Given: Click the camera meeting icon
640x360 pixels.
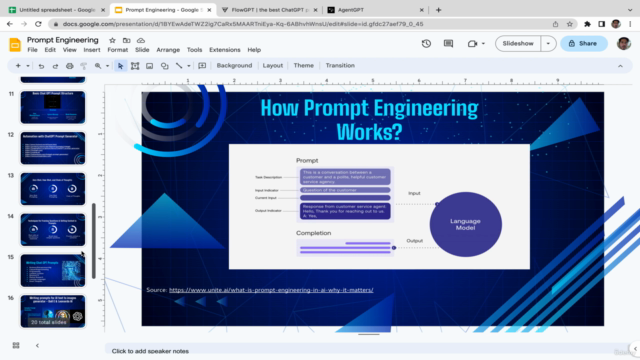Looking at the screenshot, I should 472,43.
